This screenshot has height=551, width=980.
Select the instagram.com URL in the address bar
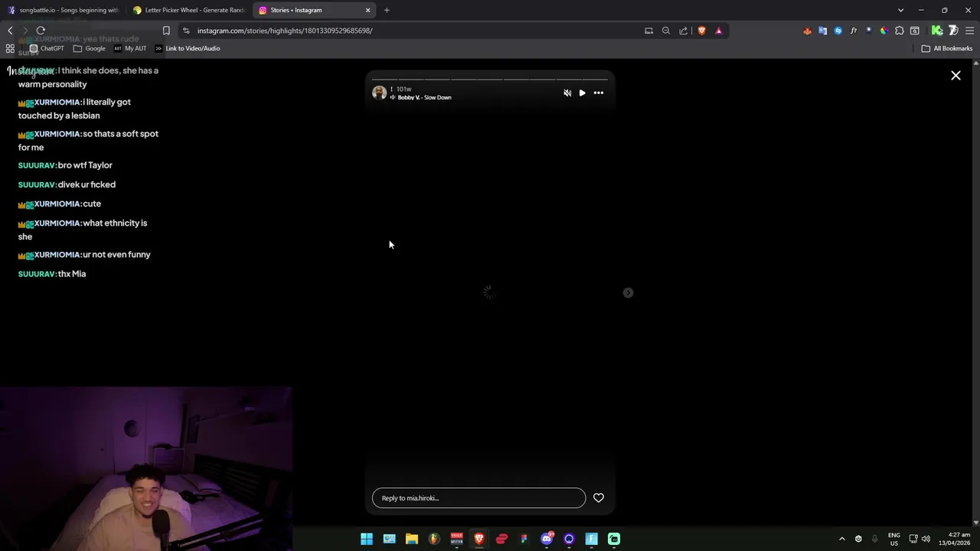pyautogui.click(x=285, y=31)
